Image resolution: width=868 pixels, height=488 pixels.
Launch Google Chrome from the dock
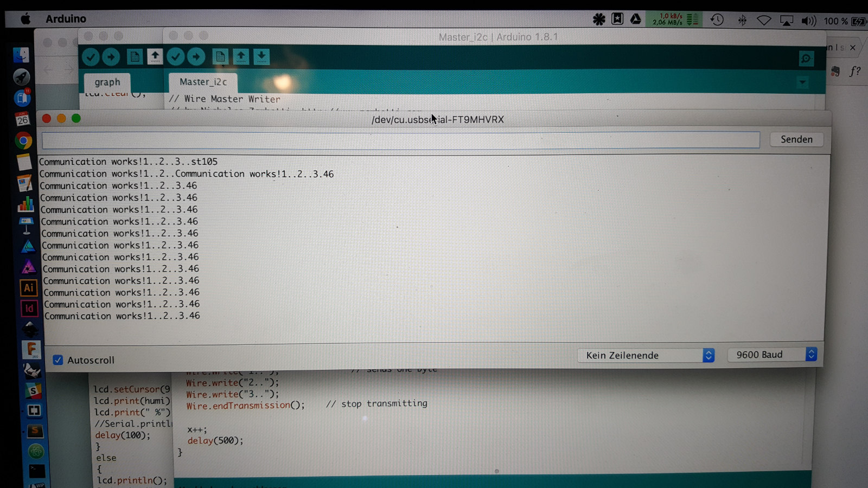[x=23, y=141]
